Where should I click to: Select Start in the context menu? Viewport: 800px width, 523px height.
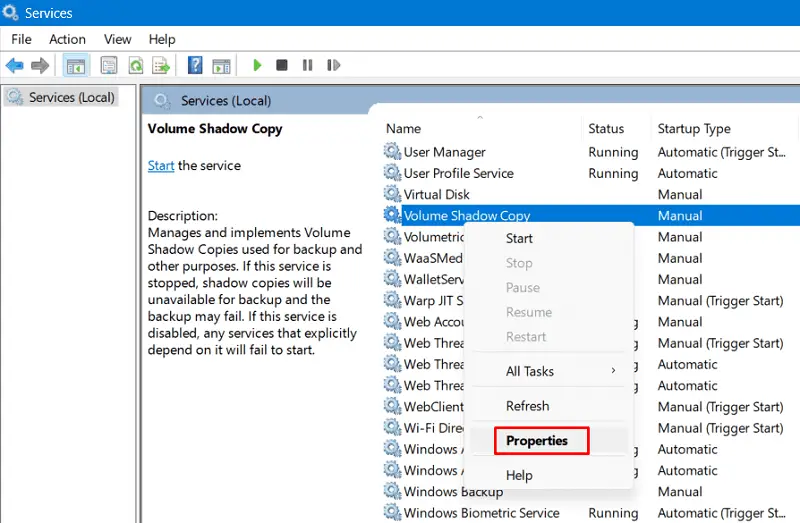(x=519, y=239)
